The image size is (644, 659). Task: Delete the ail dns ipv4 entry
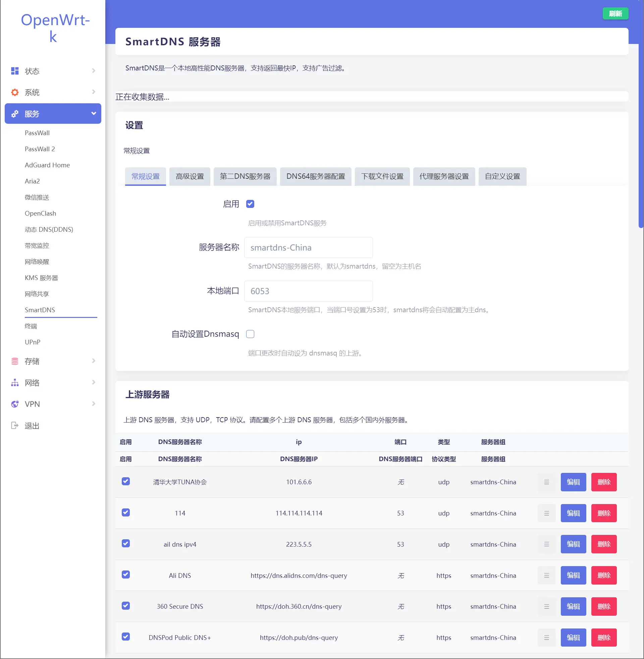[604, 544]
